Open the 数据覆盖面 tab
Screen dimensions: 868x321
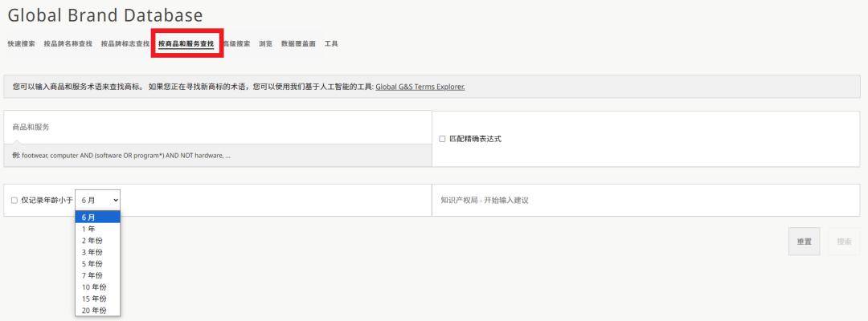(x=298, y=43)
